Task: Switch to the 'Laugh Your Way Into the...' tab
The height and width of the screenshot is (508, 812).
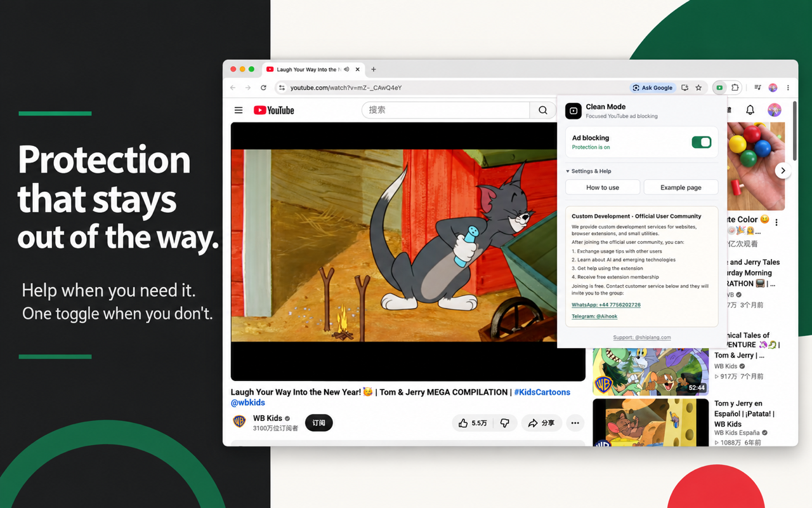Action: point(313,69)
